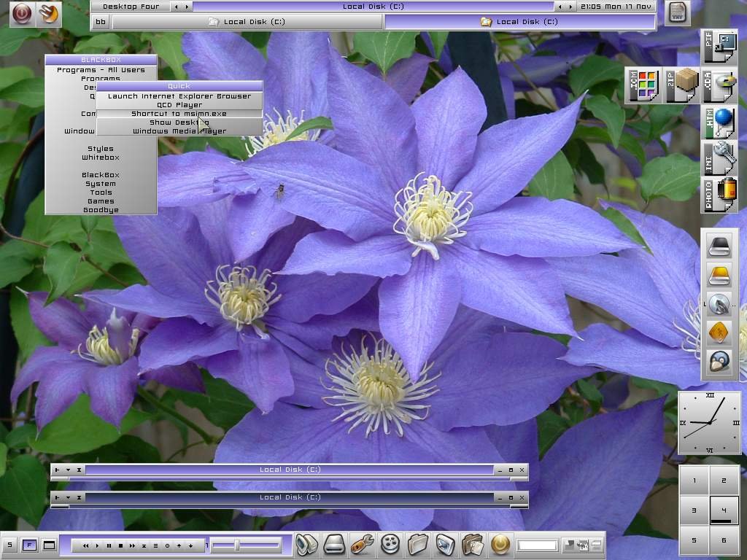747x560 pixels.
Task: Click the wrench tool icon in bottom dock
Action: (363, 545)
